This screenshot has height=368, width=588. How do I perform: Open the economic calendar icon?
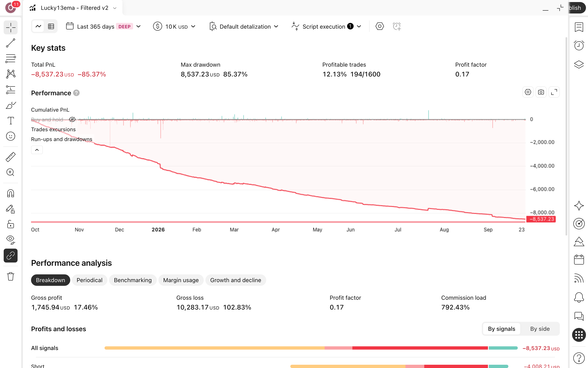click(579, 260)
